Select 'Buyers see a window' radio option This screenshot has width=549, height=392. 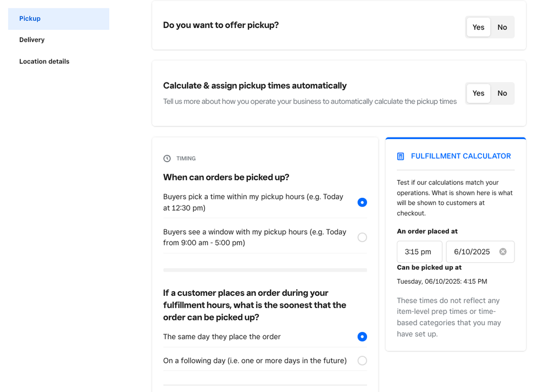[x=362, y=238]
